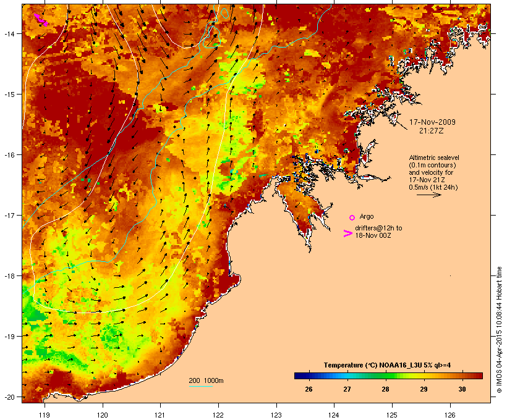The image size is (507, 420).
Task: Click the colorbar tick label 28
Action: 385,389
